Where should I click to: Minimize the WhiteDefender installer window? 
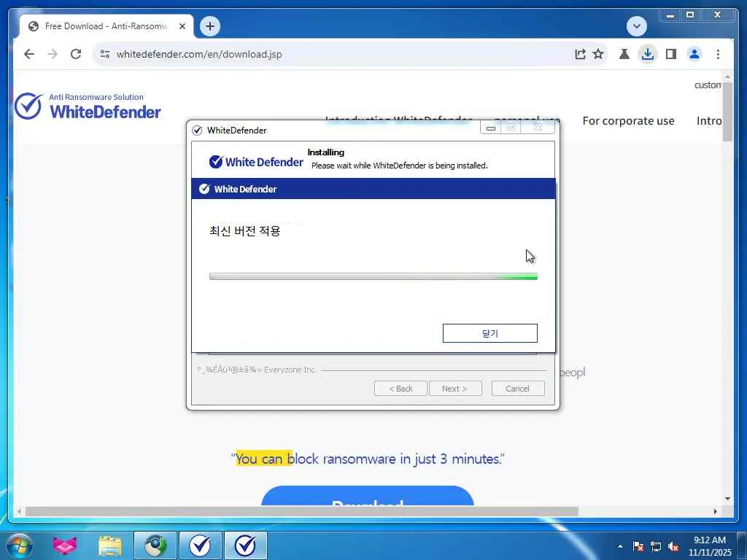click(x=491, y=128)
